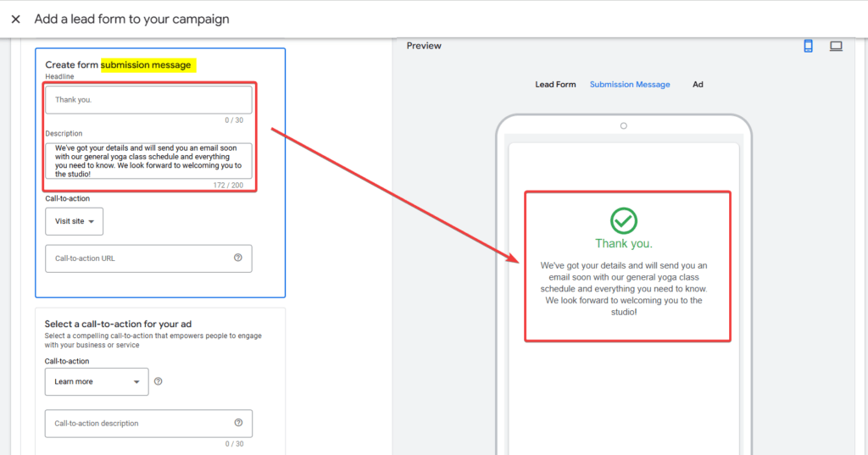Open the Ad preview tab
The width and height of the screenshot is (868, 455).
point(698,85)
